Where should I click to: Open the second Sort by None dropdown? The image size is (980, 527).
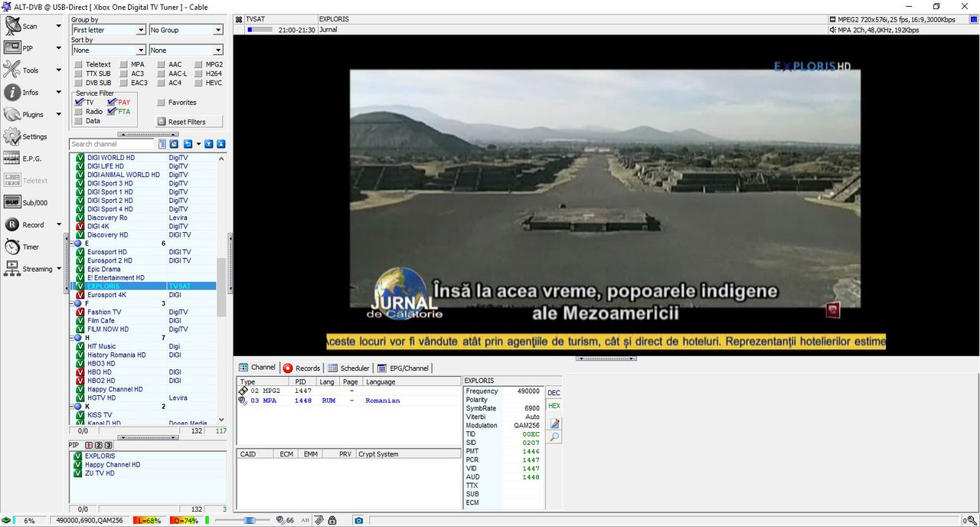186,51
